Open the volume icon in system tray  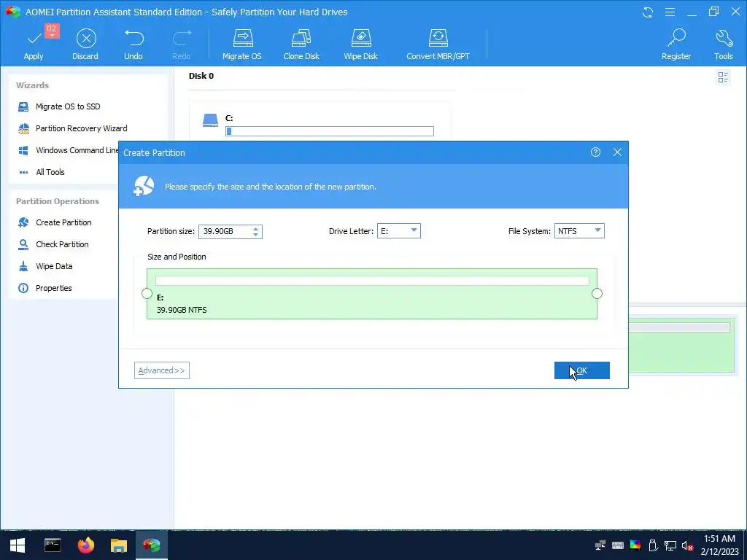point(687,545)
